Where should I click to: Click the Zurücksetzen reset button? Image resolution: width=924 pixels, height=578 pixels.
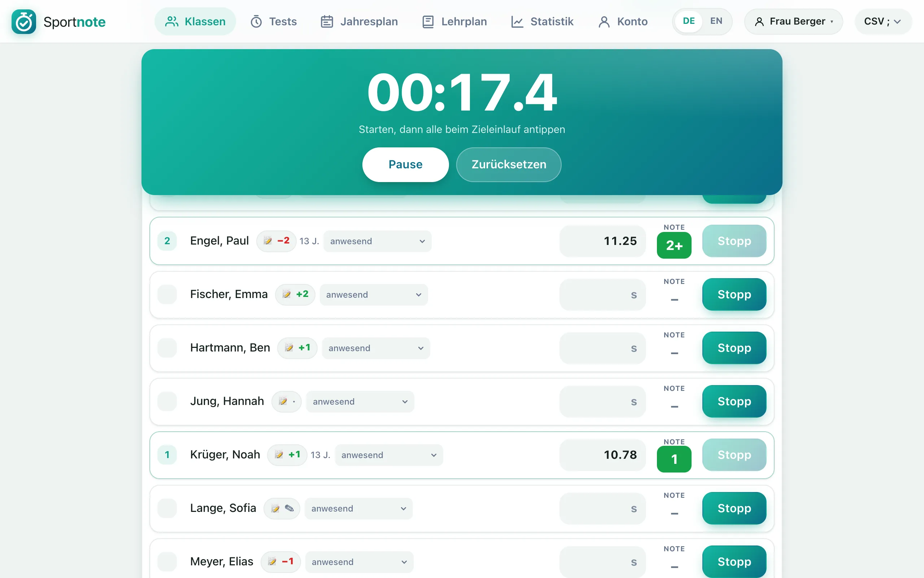click(x=509, y=164)
